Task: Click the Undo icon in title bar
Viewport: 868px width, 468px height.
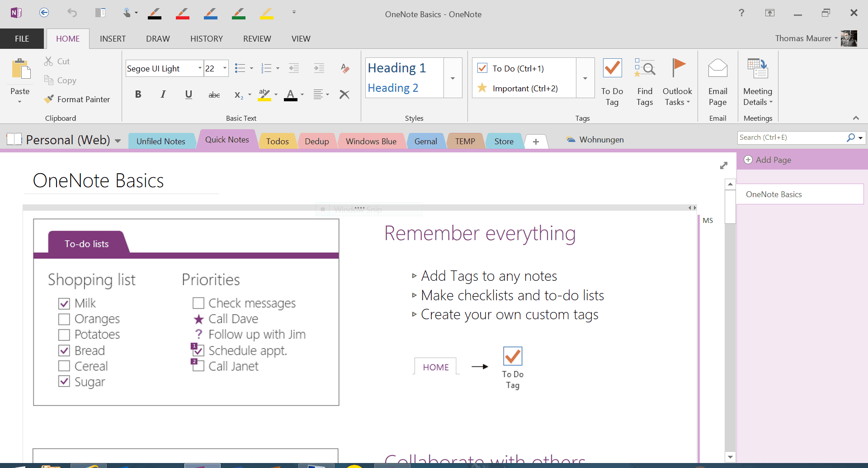Action: coord(72,13)
